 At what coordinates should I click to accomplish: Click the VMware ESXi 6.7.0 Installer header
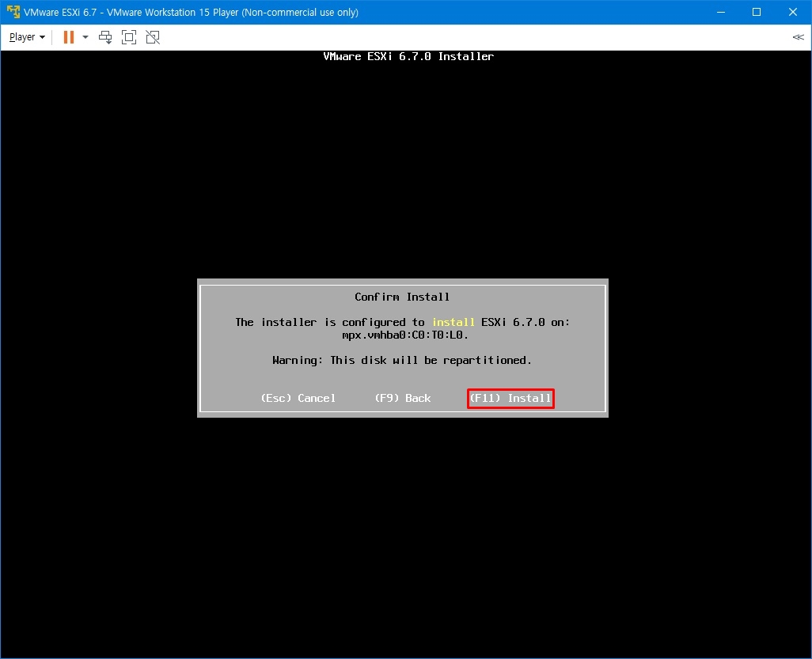(x=408, y=56)
